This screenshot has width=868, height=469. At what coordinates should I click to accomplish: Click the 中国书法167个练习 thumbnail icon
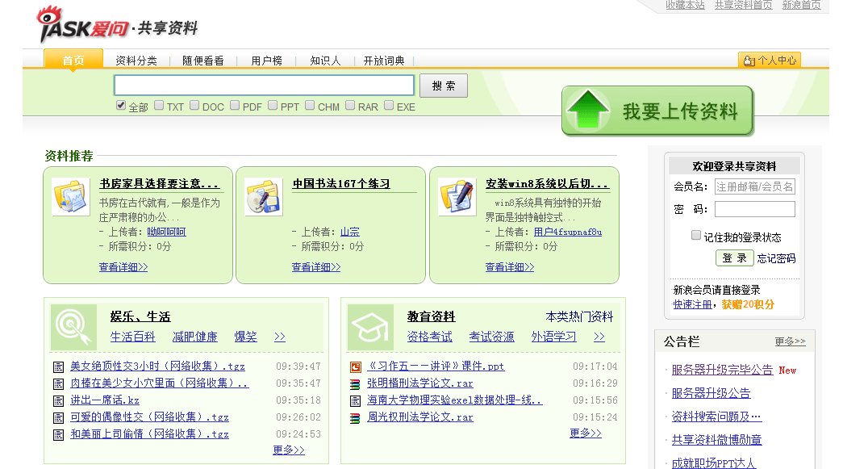pos(264,197)
